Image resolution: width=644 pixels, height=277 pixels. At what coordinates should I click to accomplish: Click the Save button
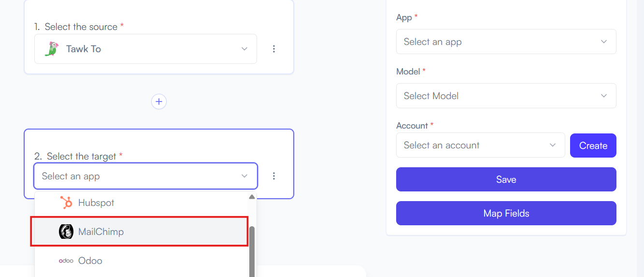tap(506, 179)
